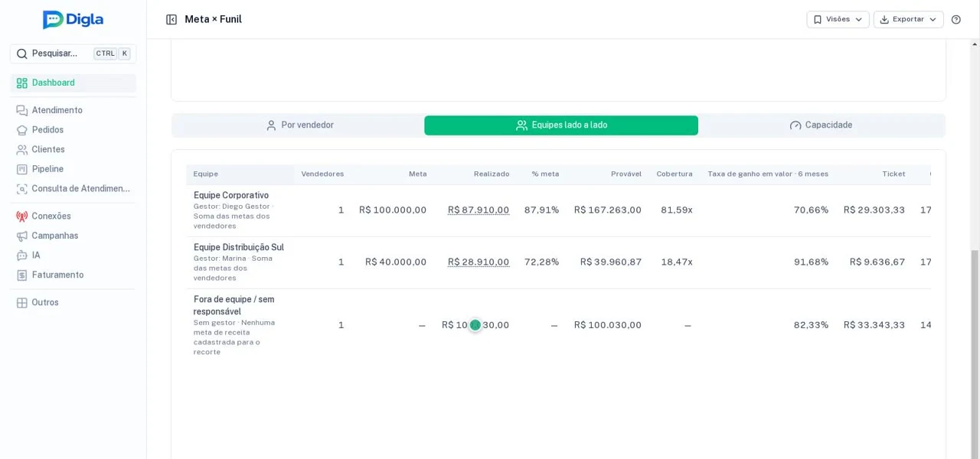
Task: Open the IA robot icon
Action: tap(21, 256)
